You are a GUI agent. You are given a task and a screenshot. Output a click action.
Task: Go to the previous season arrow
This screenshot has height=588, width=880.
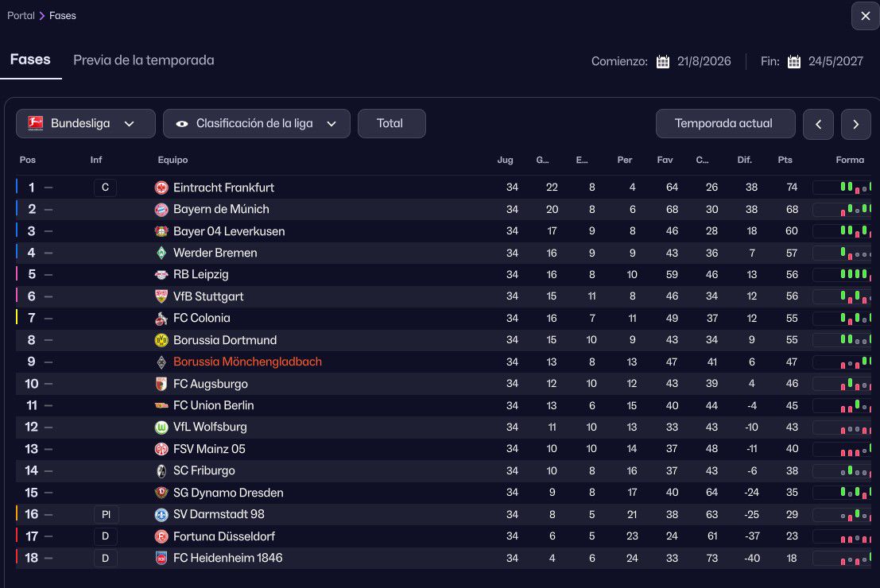pyautogui.click(x=818, y=125)
